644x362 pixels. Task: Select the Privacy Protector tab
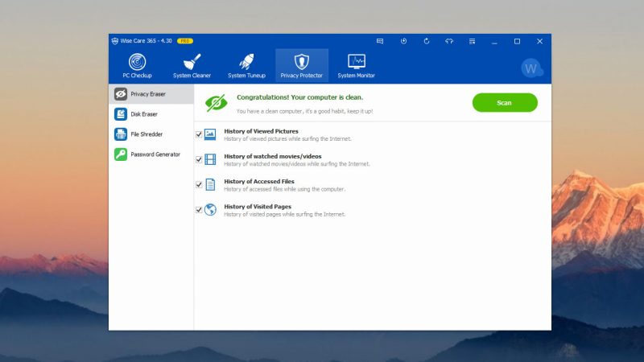click(x=301, y=66)
